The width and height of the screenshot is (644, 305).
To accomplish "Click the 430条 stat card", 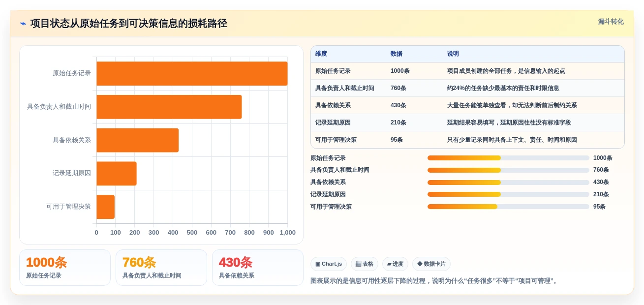I will point(258,268).
